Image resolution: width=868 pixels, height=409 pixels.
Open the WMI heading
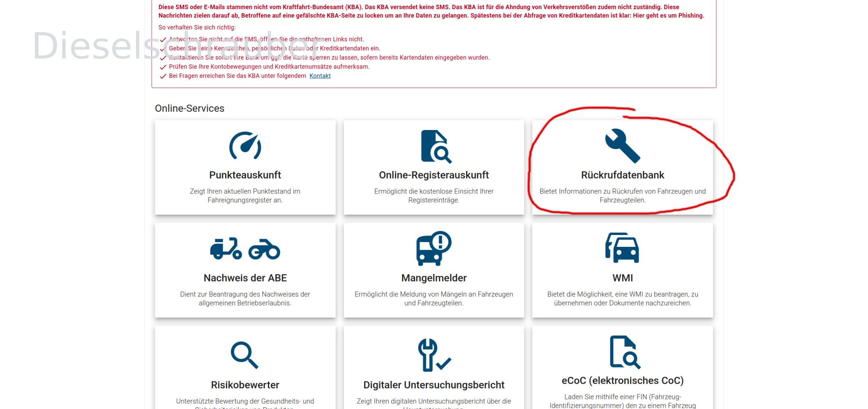623,278
